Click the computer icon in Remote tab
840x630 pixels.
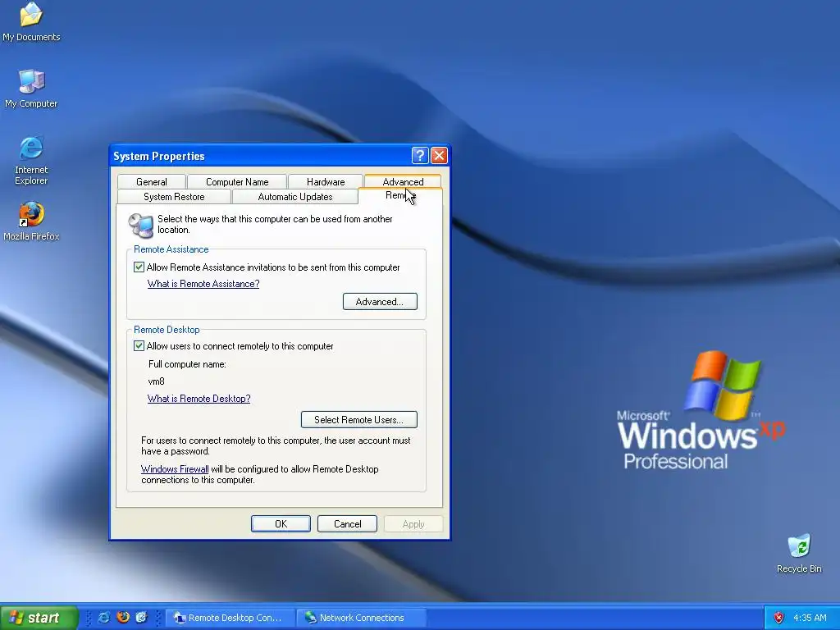click(x=141, y=225)
